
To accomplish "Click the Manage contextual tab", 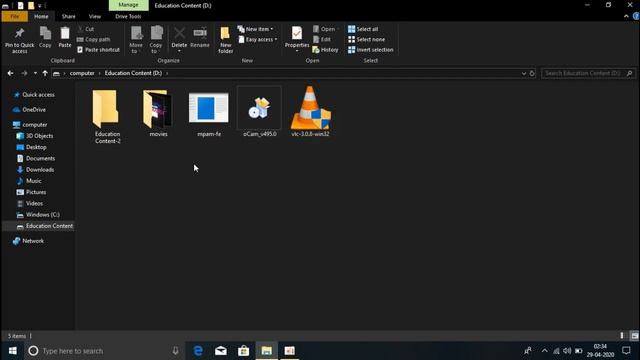I will tap(129, 5).
